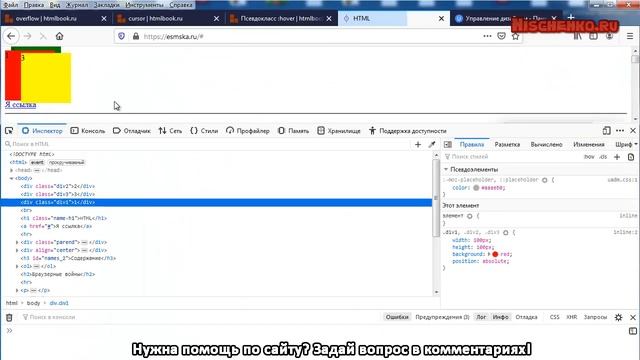The width and height of the screenshot is (640, 360).
Task: Toggle the Запросы console filter
Action: [595, 317]
